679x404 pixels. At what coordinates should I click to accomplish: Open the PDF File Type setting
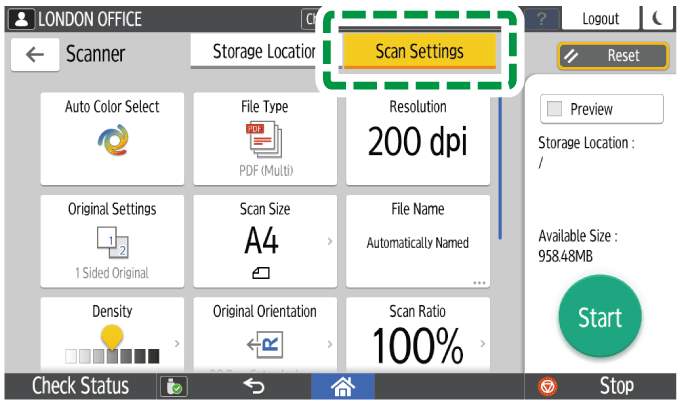click(x=265, y=140)
